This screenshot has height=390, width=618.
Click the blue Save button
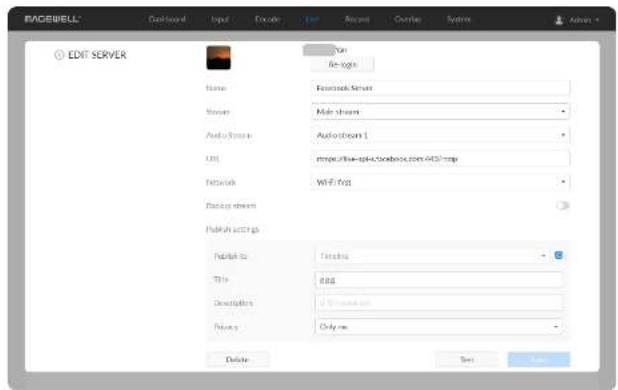538,359
